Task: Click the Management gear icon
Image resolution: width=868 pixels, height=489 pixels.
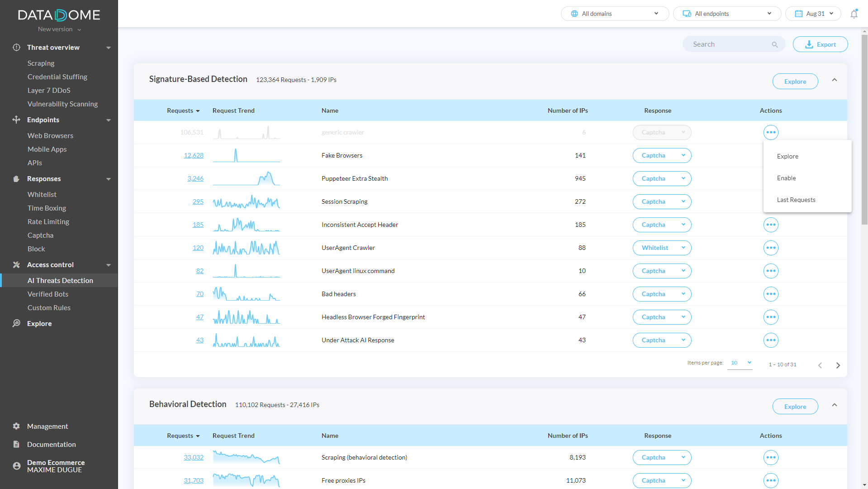Action: [16, 426]
